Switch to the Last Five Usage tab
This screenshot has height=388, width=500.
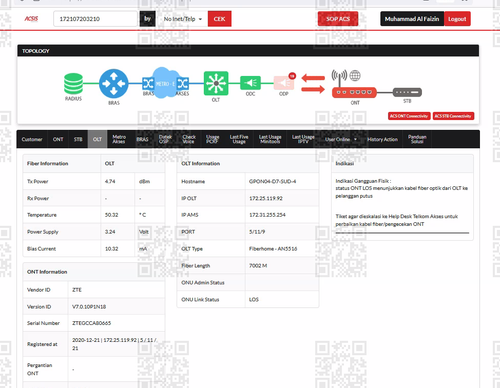point(239,139)
